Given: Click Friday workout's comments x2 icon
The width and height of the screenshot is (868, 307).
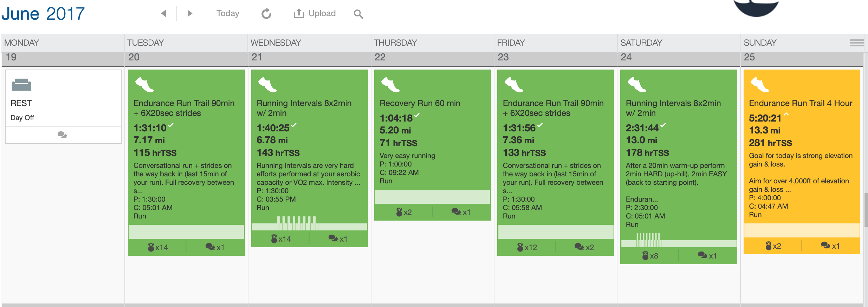Looking at the screenshot, I should click(x=584, y=247).
